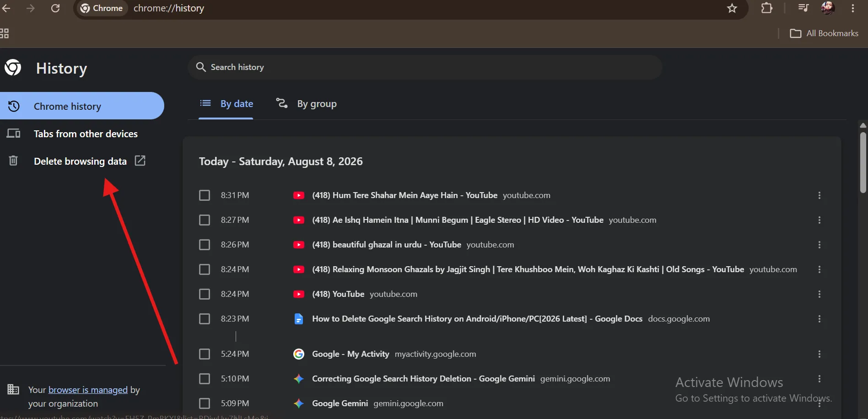Click the Chrome site info chip in address bar
The width and height of the screenshot is (868, 419).
(x=102, y=8)
